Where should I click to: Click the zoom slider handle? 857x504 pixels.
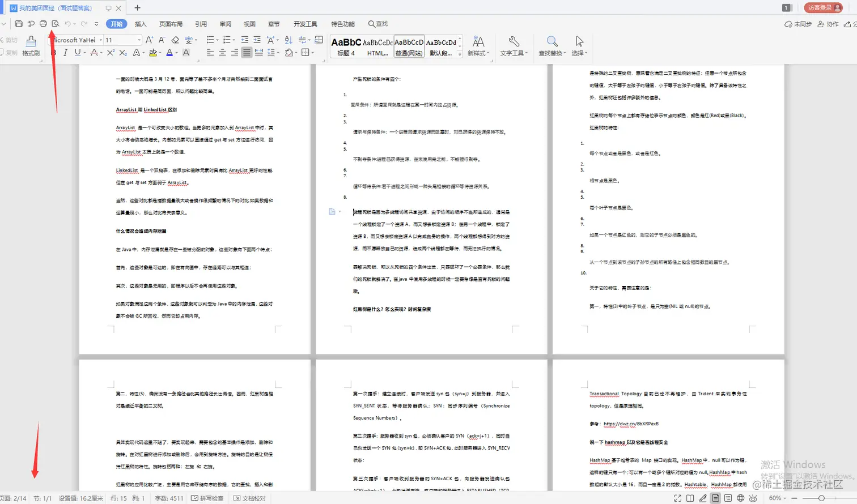(x=821, y=498)
